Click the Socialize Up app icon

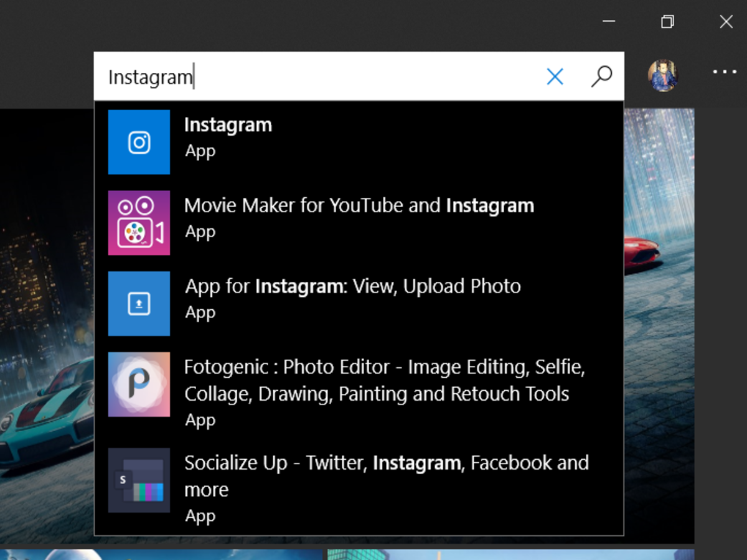[139, 480]
